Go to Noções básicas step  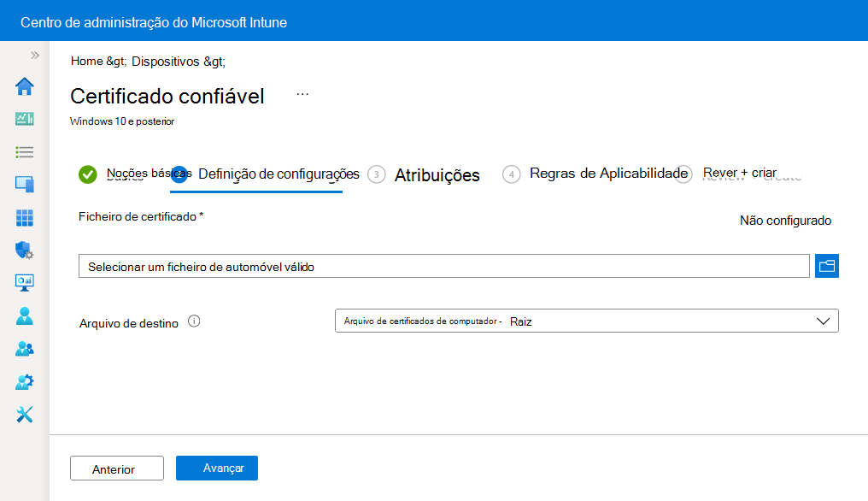(135, 174)
